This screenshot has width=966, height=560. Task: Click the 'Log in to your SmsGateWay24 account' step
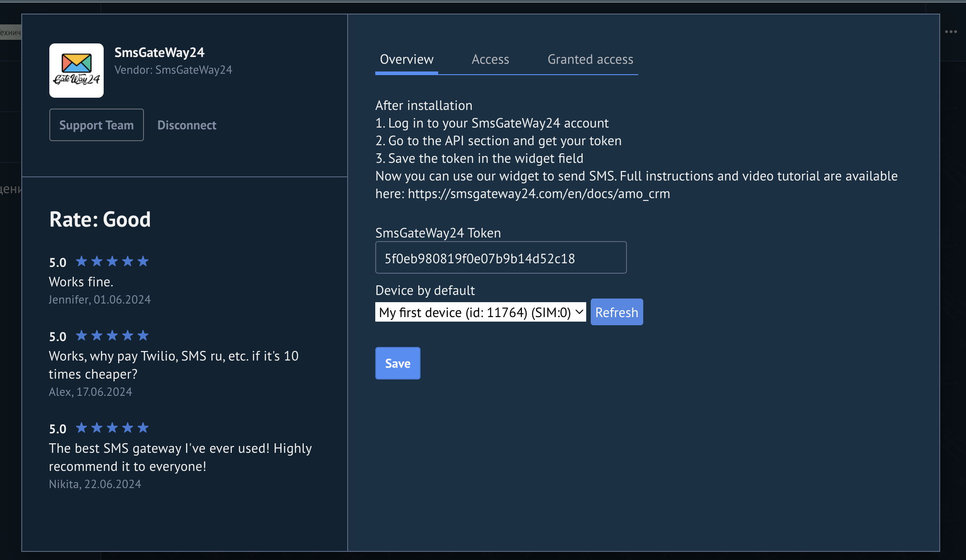point(492,123)
